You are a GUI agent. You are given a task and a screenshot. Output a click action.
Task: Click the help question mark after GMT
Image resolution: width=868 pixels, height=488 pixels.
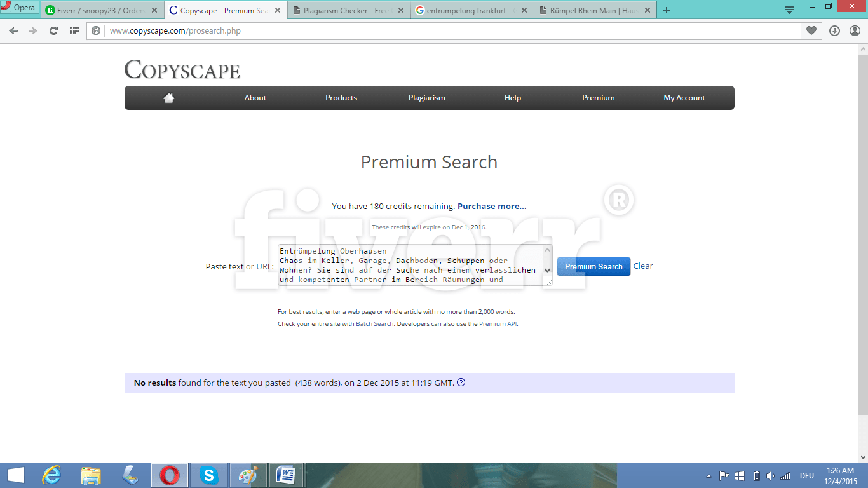click(x=461, y=383)
